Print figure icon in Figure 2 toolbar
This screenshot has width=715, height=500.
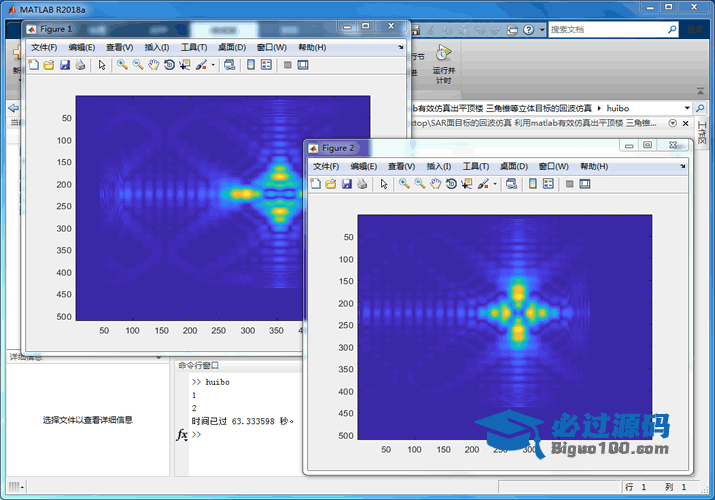[x=362, y=184]
